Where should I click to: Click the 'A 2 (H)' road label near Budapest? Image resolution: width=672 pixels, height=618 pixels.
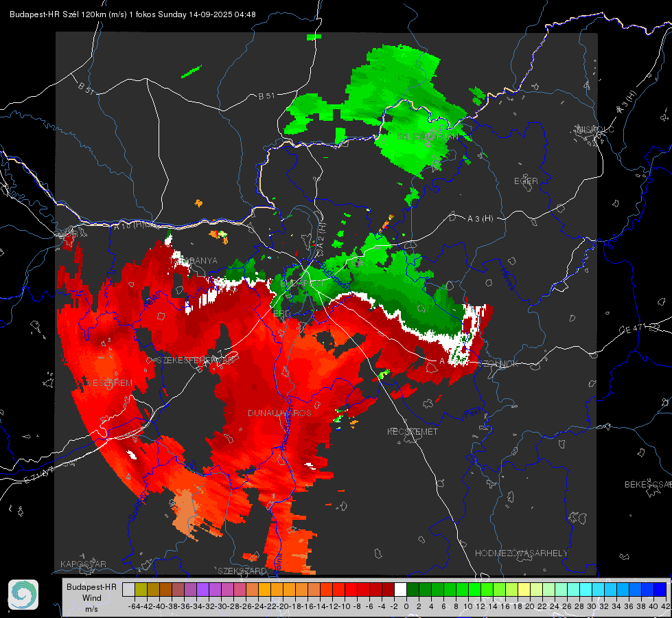tap(321, 236)
